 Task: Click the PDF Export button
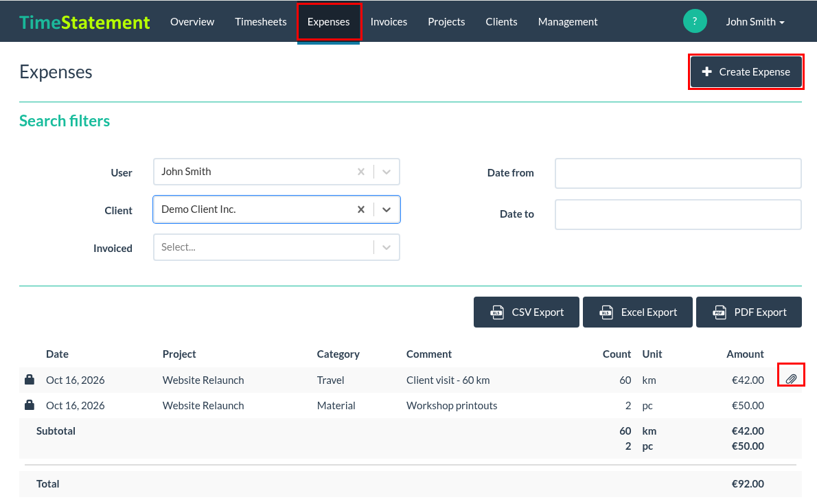click(x=749, y=312)
